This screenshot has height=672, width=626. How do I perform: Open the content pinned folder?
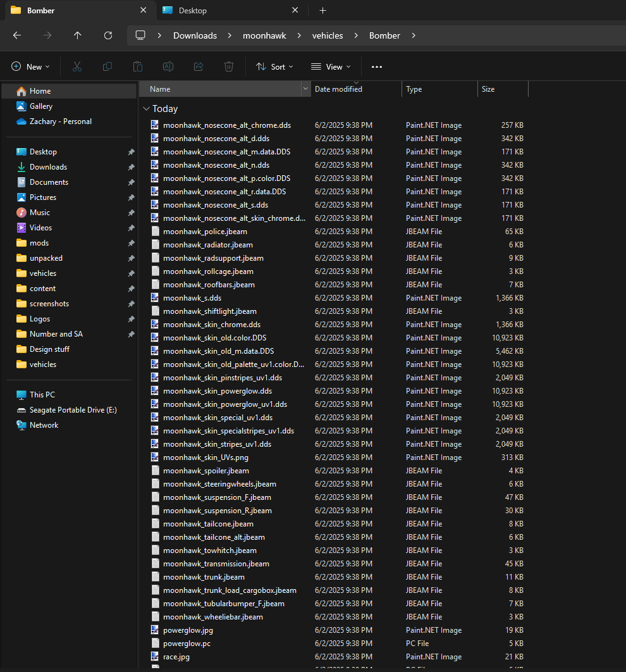[70, 289]
